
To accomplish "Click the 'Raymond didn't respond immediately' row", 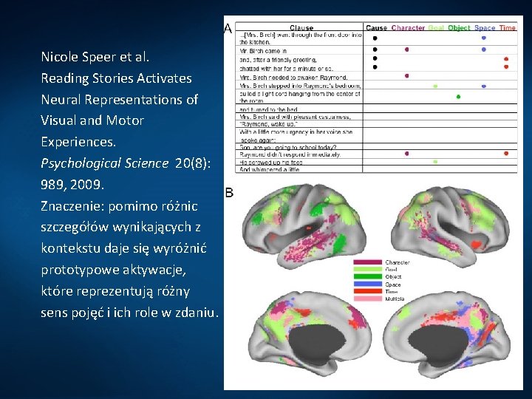I will coord(376,154).
